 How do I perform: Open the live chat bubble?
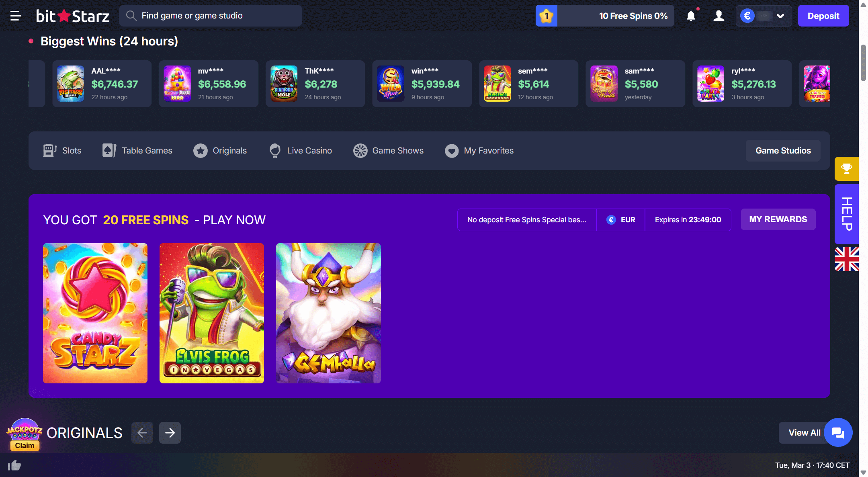pos(838,432)
